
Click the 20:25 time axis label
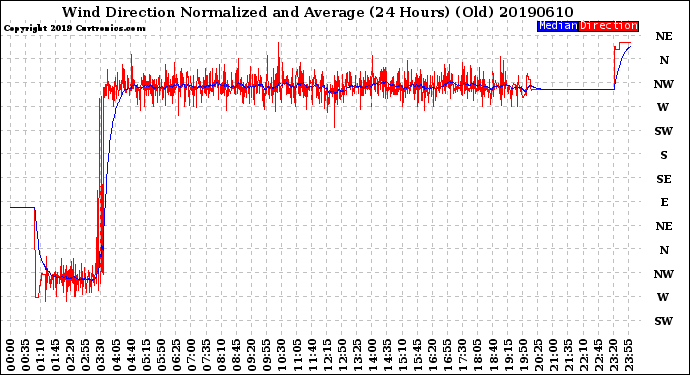[538, 355]
